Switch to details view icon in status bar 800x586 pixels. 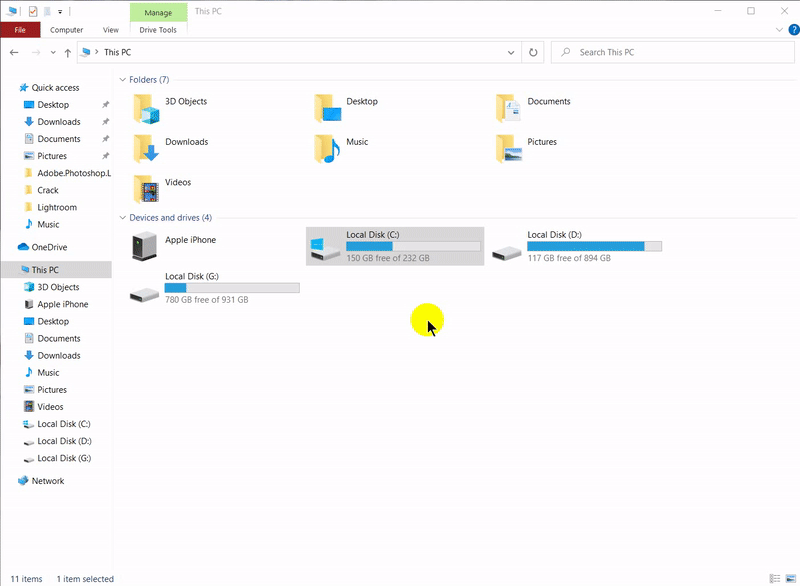pos(775,578)
